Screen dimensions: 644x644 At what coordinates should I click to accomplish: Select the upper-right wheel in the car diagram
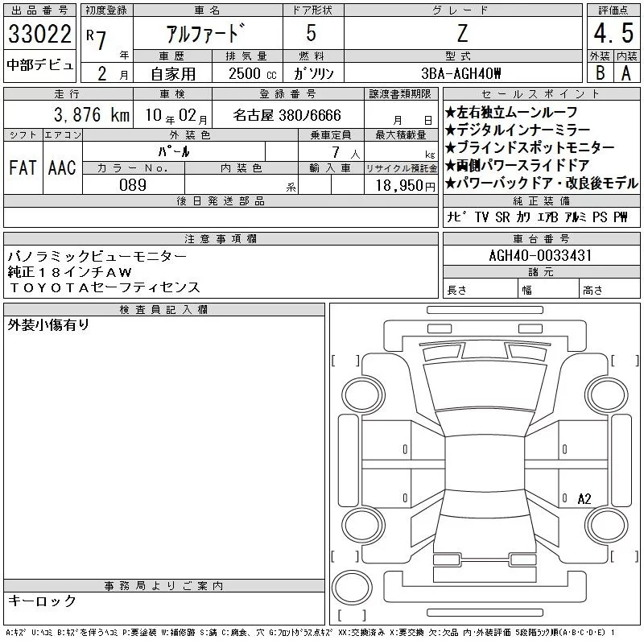pyautogui.click(x=604, y=394)
